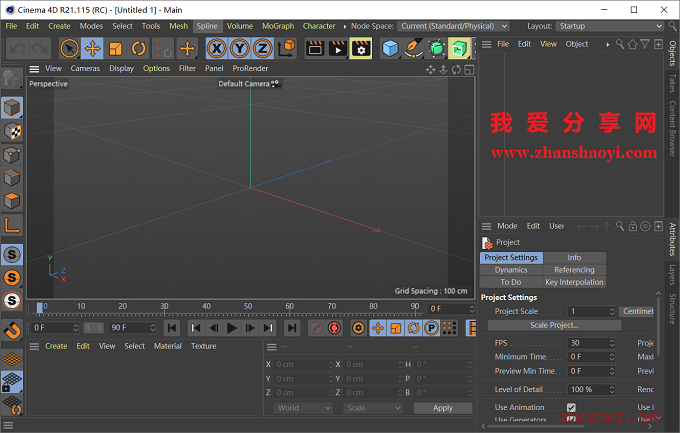Adjust the end frame 90 F stepper
680x433 pixels.
(x=153, y=328)
